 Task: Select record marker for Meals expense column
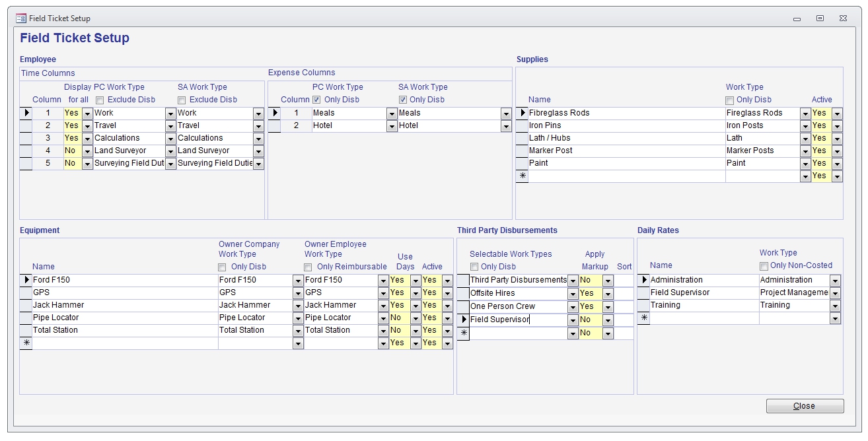tap(274, 113)
